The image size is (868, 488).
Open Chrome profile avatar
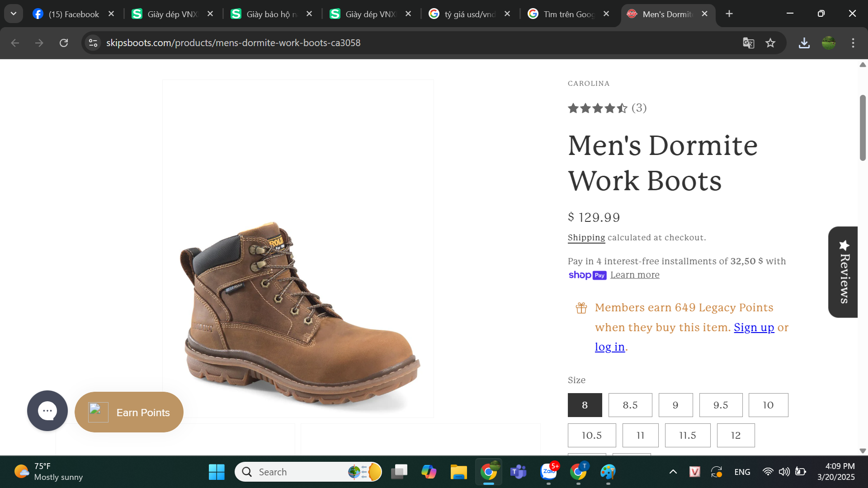click(x=829, y=43)
